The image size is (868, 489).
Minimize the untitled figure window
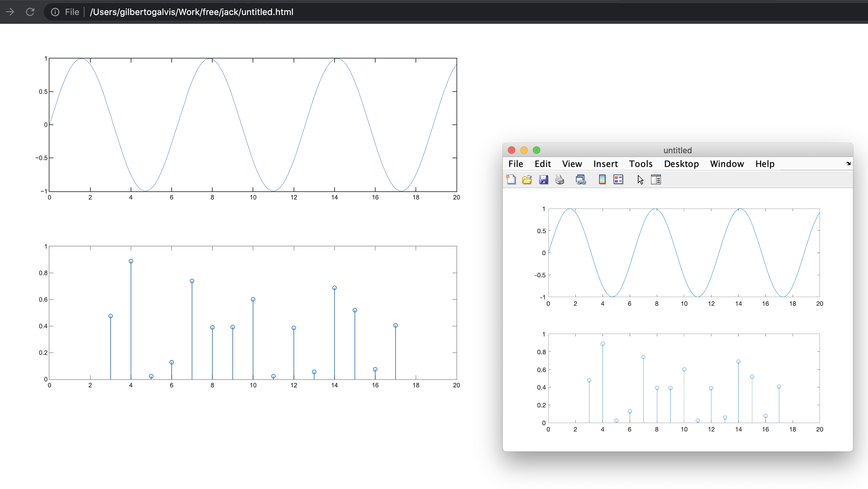[x=524, y=150]
